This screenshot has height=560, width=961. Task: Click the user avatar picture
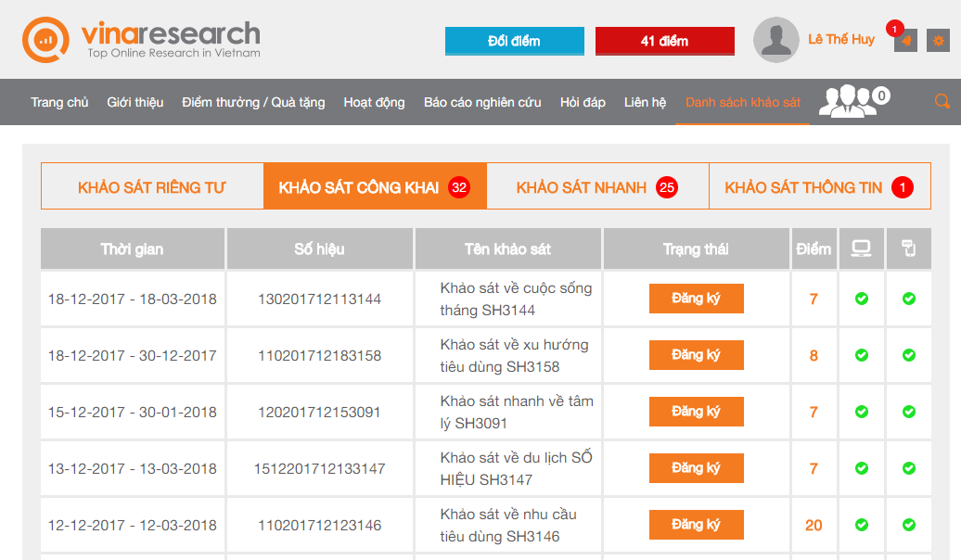(775, 40)
